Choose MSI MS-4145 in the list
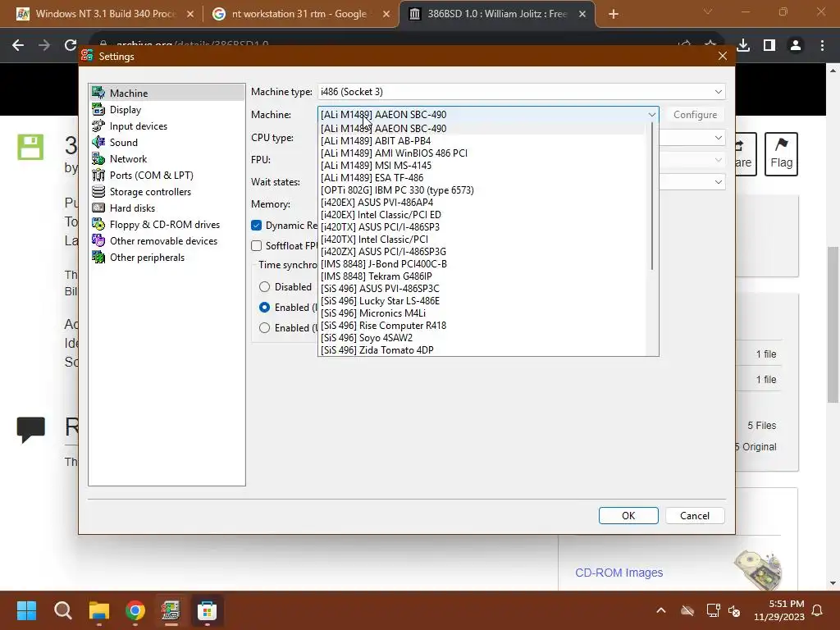This screenshot has width=840, height=630. [x=482, y=166]
